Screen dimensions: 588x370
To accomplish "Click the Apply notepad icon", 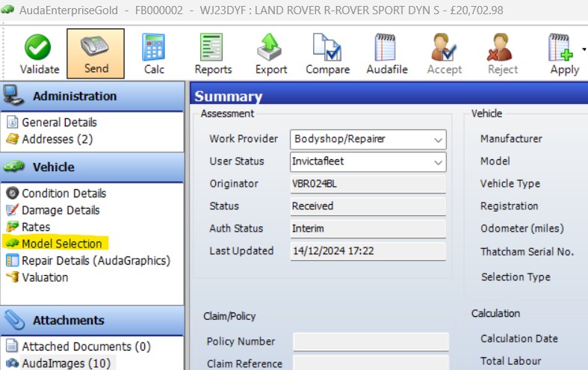I will click(x=560, y=47).
